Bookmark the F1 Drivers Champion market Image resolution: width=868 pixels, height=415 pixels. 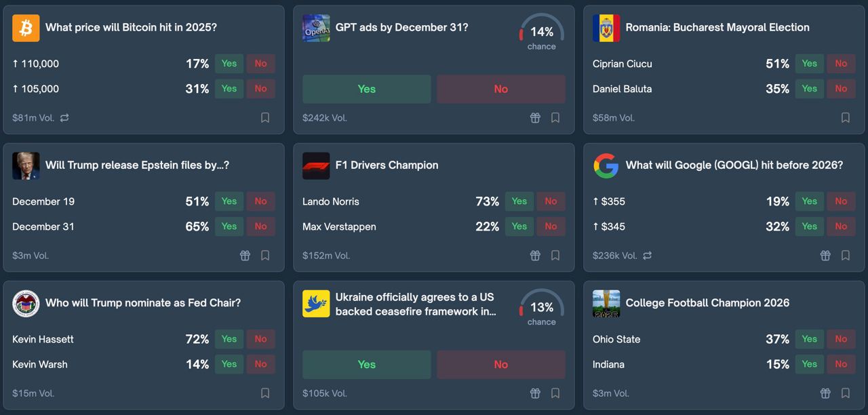pyautogui.click(x=555, y=256)
